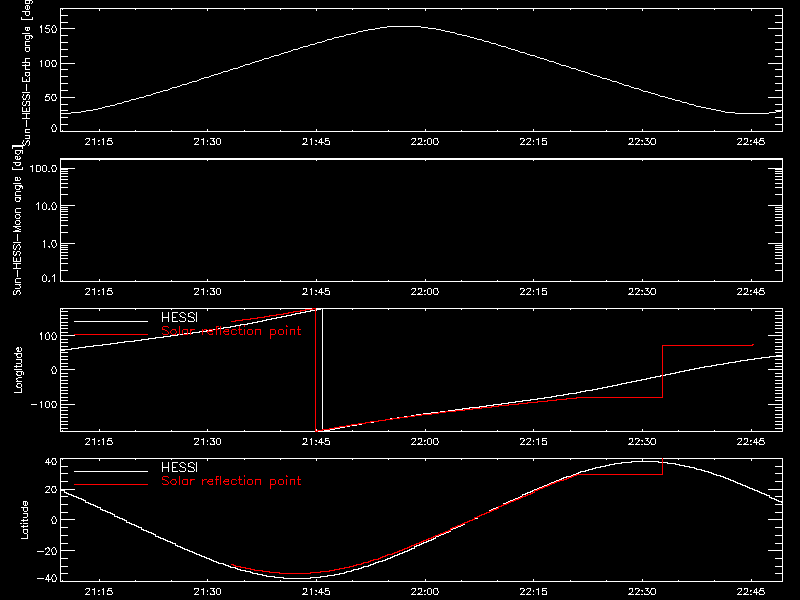
Task: Select red Solar reflection point label in Longitude plot
Action: point(231,331)
